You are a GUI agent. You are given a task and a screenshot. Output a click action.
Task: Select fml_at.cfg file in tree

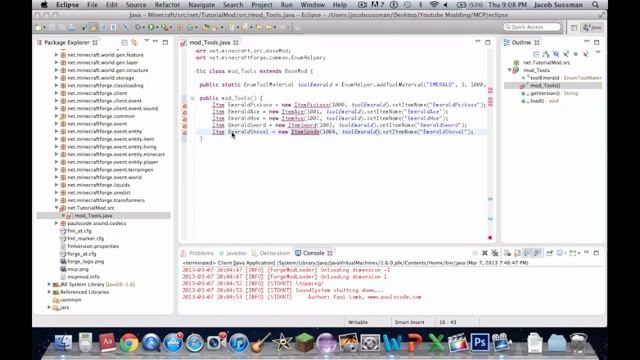(x=79, y=231)
